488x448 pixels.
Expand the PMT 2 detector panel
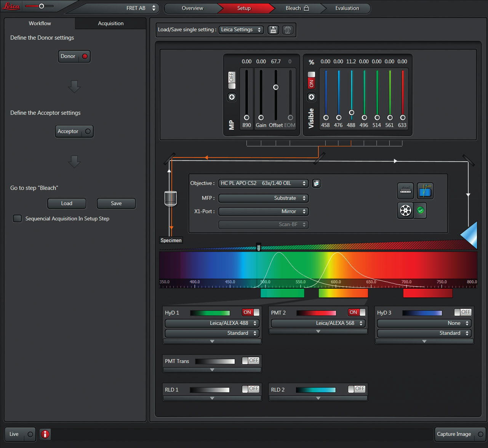318,332
